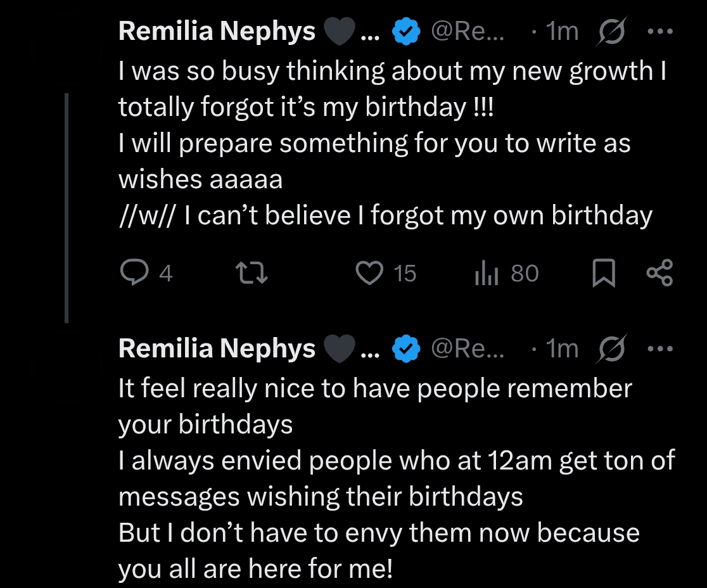The image size is (707, 588).
Task: Retweet the forgot birthday tweet
Action: (251, 273)
